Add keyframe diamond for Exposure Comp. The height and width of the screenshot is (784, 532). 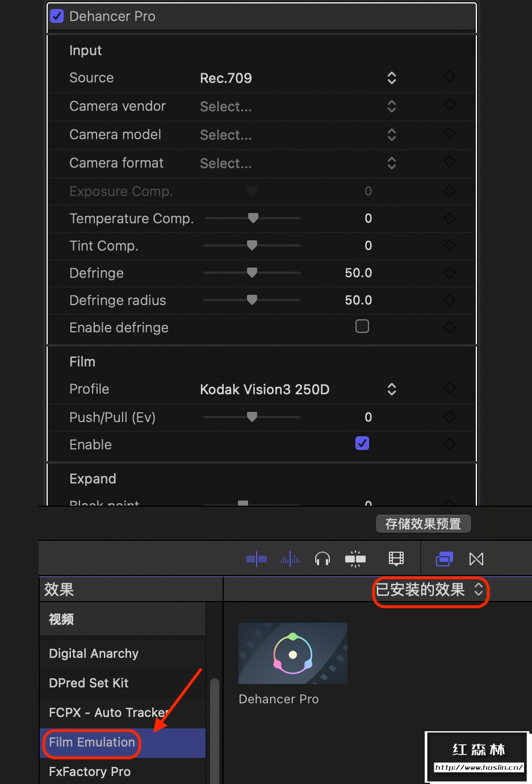pyautogui.click(x=450, y=190)
